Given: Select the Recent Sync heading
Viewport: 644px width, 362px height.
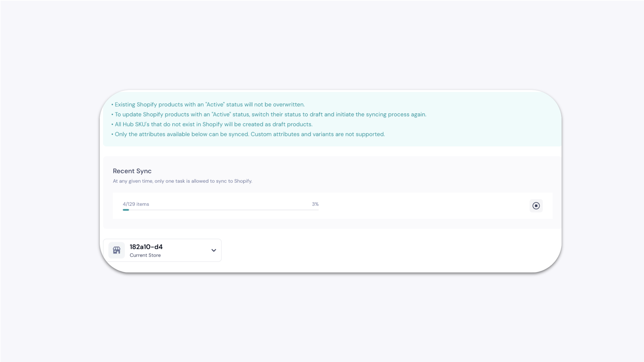Looking at the screenshot, I should [132, 171].
